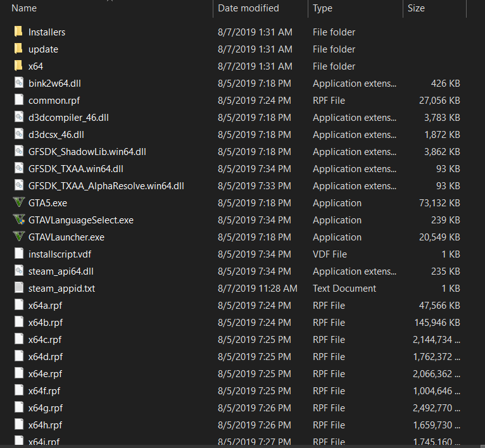This screenshot has width=485, height=448.
Task: Select the steam_api64.dll file name
Action: tap(61, 271)
